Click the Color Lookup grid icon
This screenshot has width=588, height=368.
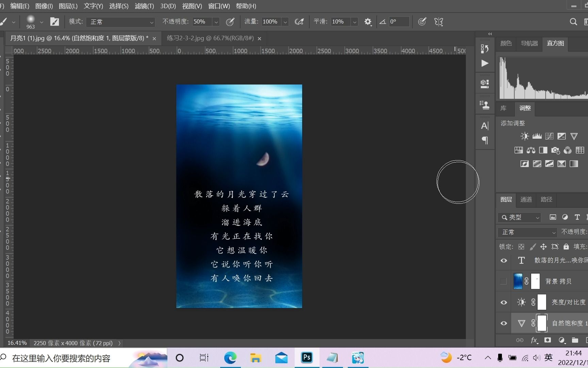(580, 150)
